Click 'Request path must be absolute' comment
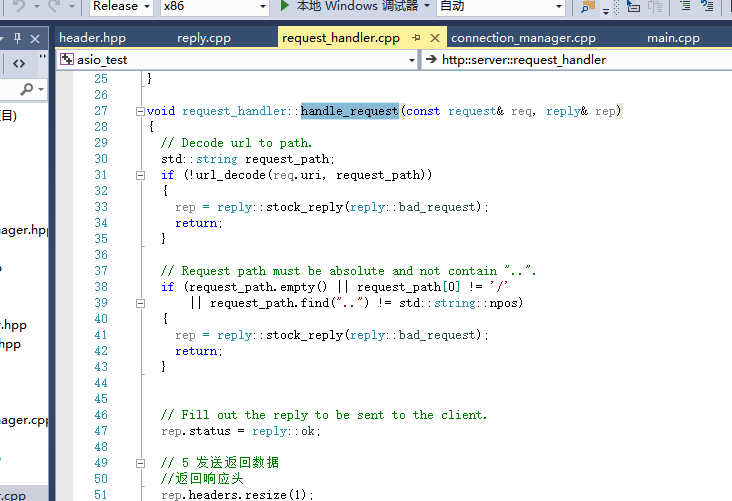Viewport: 732px width, 501px height. coord(348,271)
